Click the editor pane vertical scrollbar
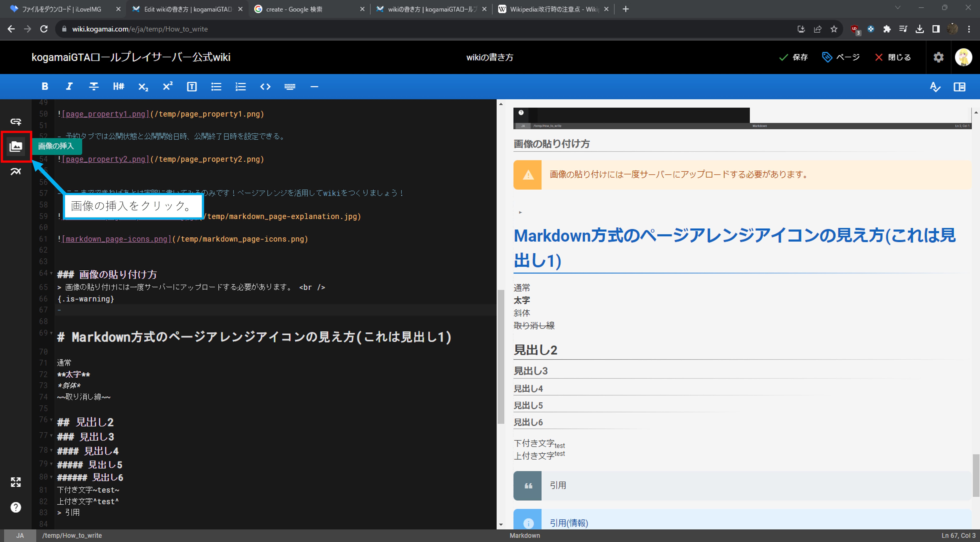Image resolution: width=980 pixels, height=542 pixels. [x=501, y=357]
